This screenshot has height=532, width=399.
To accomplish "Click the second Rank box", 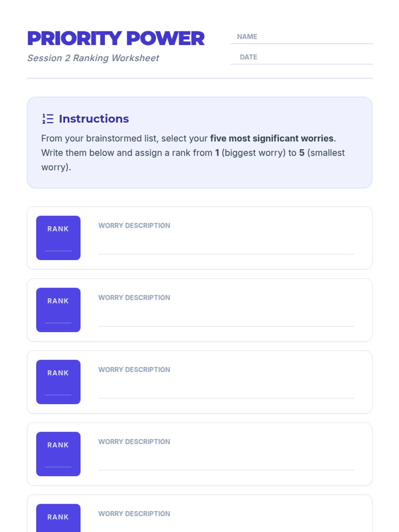I will click(58, 310).
